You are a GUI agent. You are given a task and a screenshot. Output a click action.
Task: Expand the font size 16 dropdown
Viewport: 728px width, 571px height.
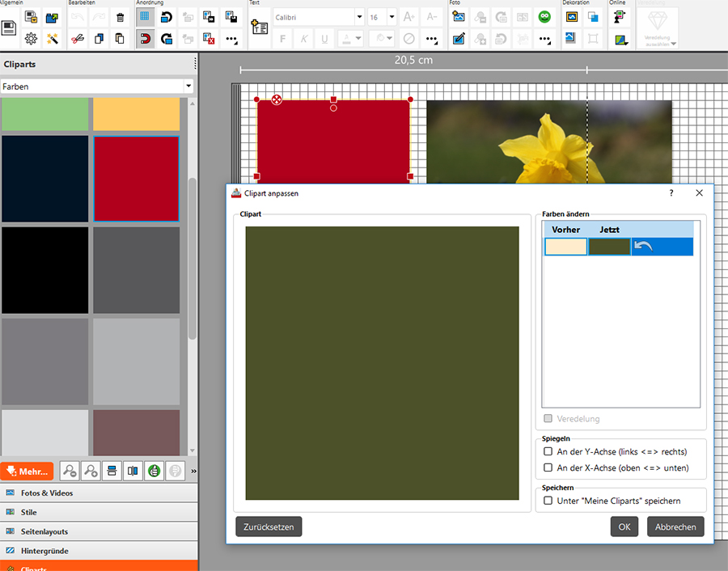(392, 17)
